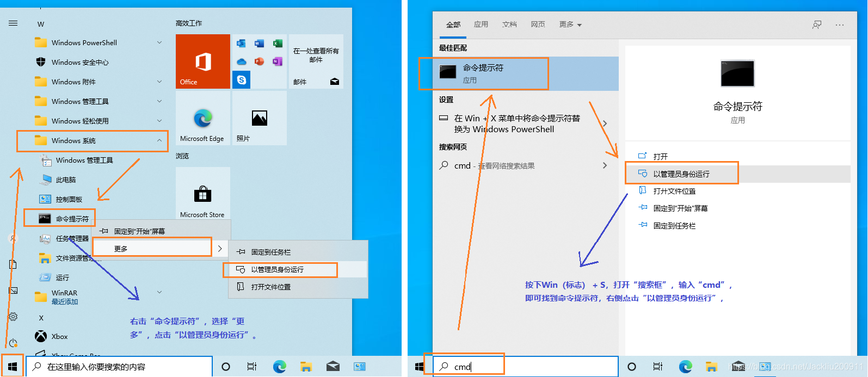Click the Start button in left screenshot taskbar

tap(12, 367)
